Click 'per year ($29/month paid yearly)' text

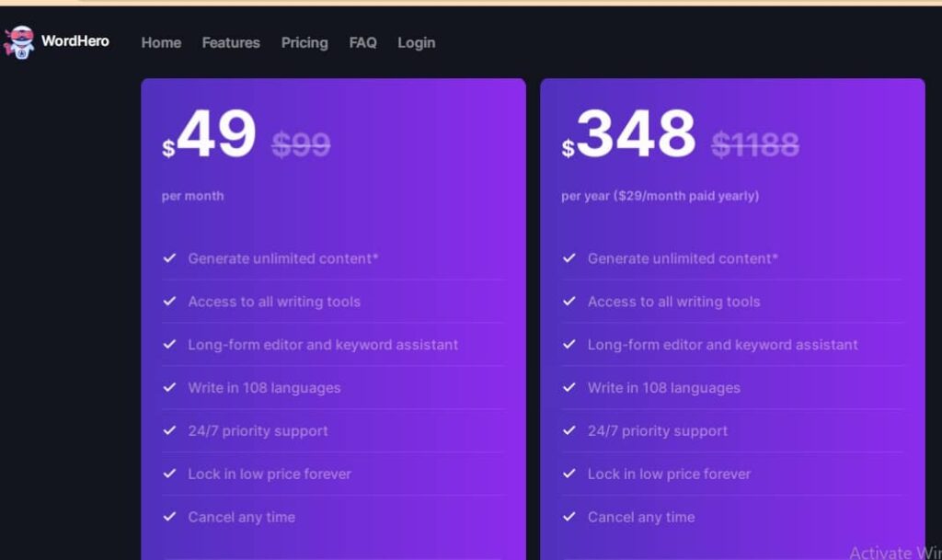[x=662, y=195]
